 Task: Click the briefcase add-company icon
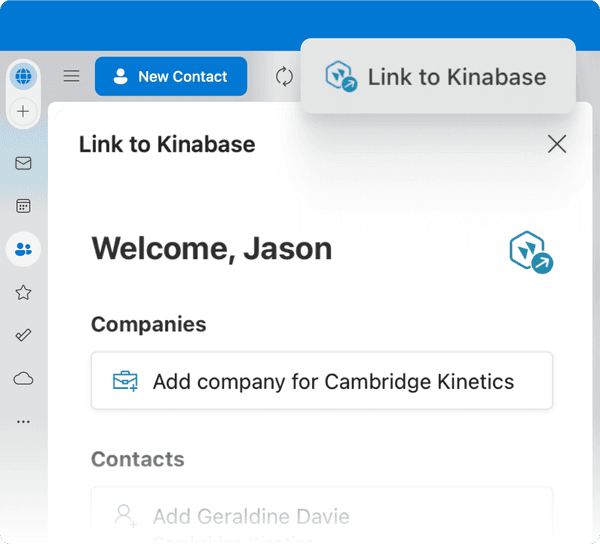coord(125,381)
